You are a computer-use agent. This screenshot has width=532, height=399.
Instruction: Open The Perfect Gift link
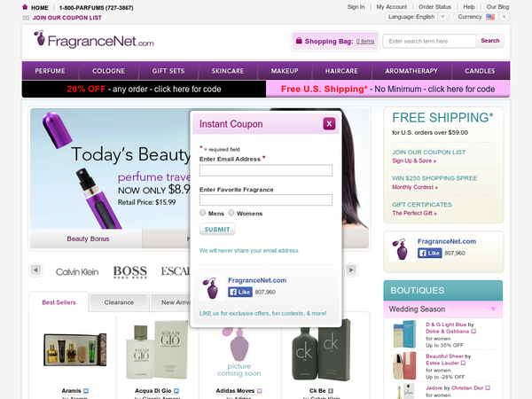point(415,213)
